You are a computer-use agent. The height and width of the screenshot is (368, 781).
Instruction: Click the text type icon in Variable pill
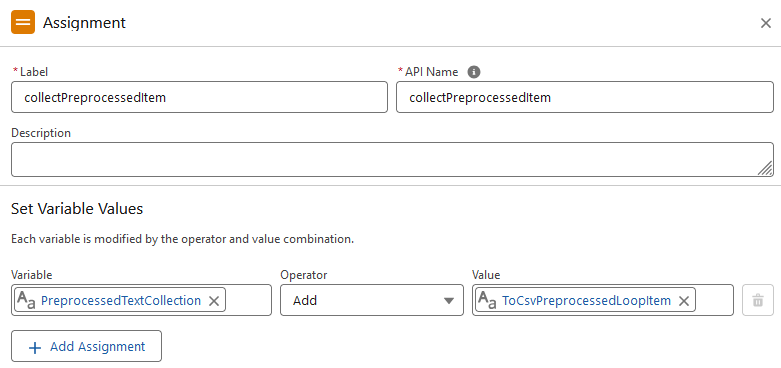(x=26, y=300)
